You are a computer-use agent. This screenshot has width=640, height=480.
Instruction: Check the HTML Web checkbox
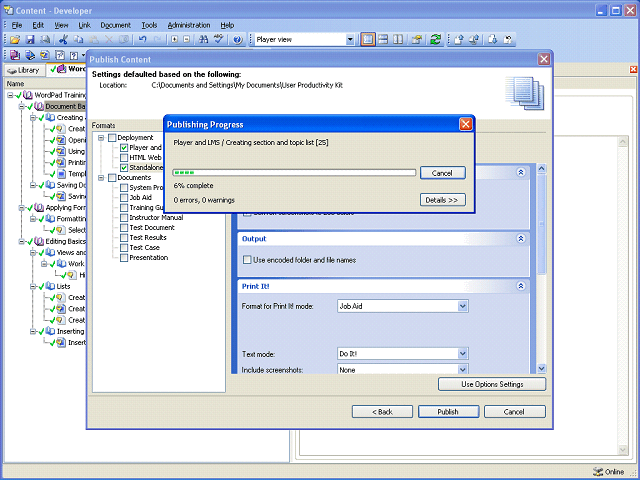124,158
